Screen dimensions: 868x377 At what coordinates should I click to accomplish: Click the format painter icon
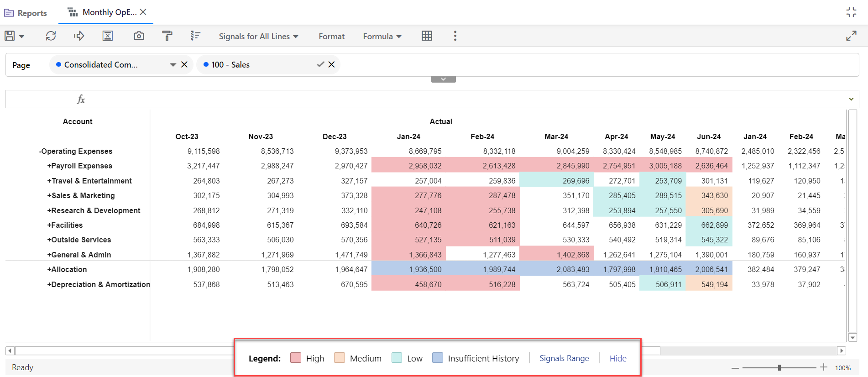point(167,36)
